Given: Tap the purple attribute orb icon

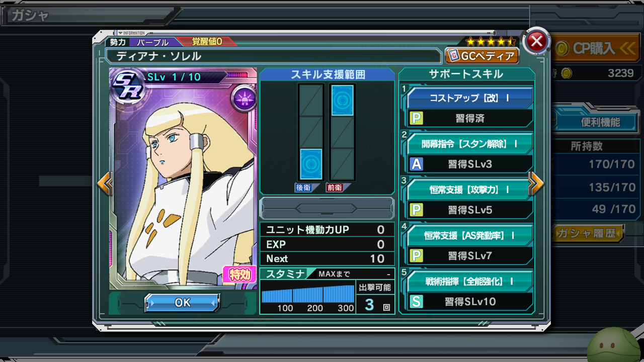Looking at the screenshot, I should click(x=244, y=99).
